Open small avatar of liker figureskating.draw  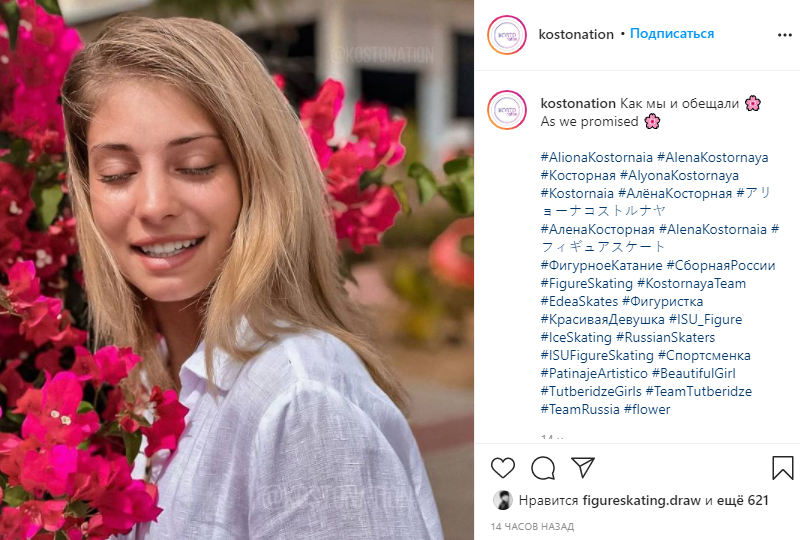pyautogui.click(x=502, y=500)
